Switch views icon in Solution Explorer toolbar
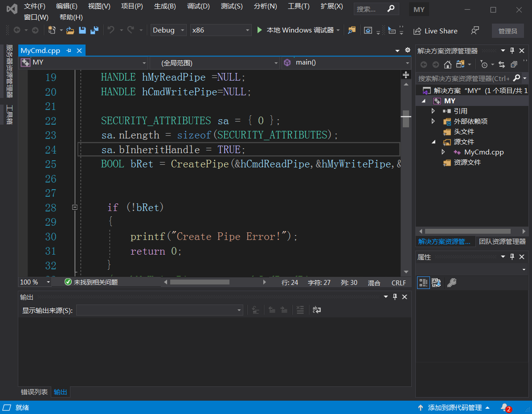This screenshot has height=414, width=532. coord(460,64)
